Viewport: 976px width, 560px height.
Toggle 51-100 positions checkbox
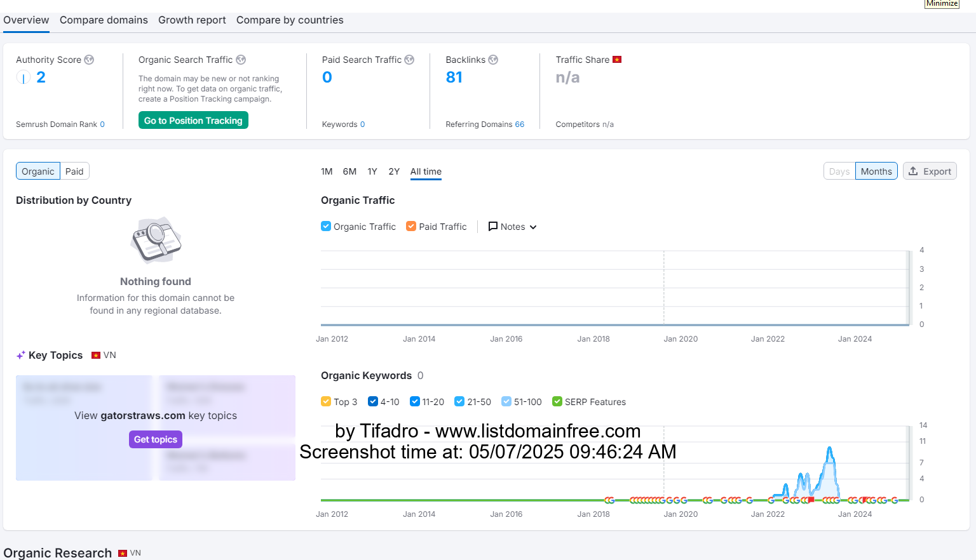point(506,401)
